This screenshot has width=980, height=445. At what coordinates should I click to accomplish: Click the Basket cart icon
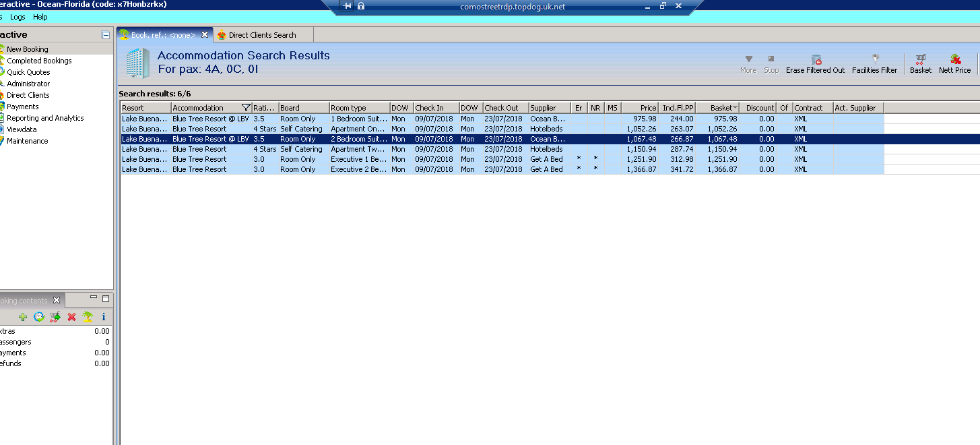click(x=921, y=59)
